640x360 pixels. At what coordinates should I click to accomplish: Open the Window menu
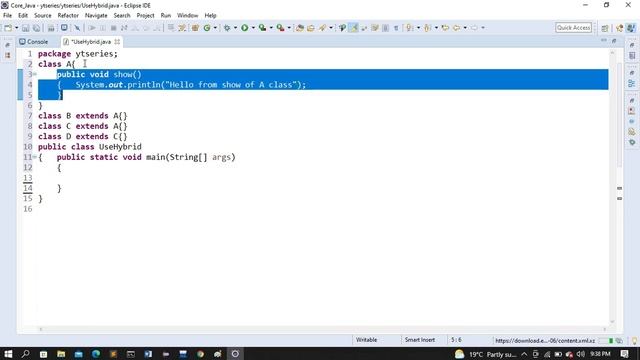(x=187, y=16)
